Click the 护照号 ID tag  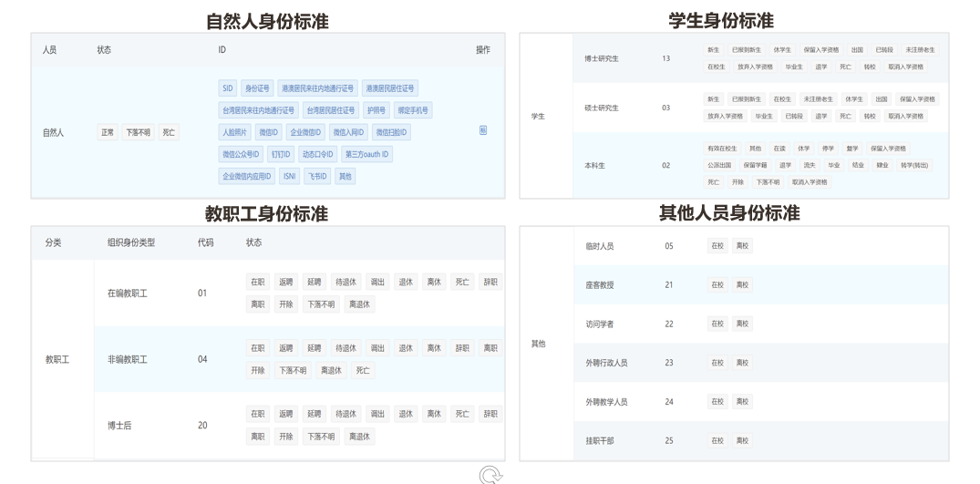pyautogui.click(x=376, y=110)
